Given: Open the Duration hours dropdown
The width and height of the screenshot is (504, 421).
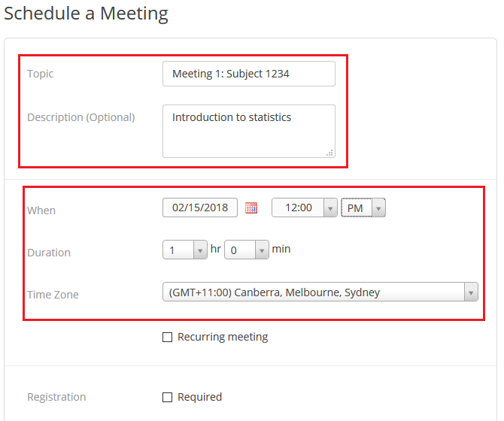Looking at the screenshot, I should [x=184, y=250].
